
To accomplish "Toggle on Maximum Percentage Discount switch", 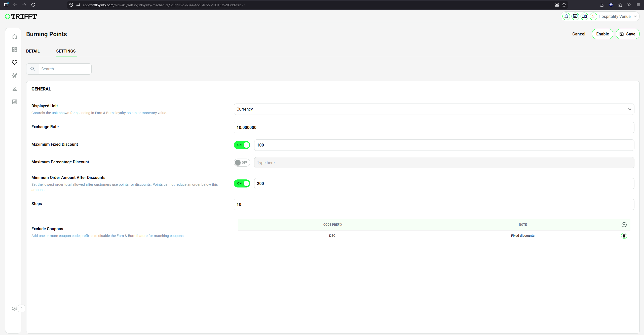I will 242,163.
